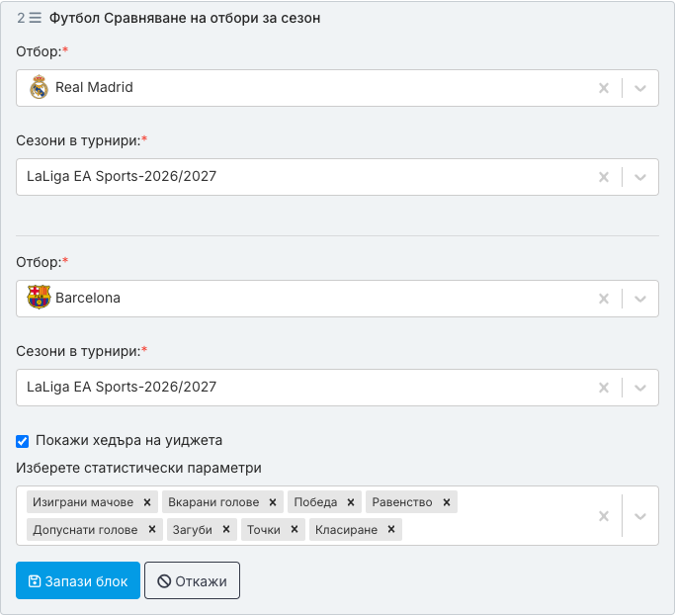Click the 'Точки' tag text
Screen dimensions: 675x616
click(x=264, y=530)
